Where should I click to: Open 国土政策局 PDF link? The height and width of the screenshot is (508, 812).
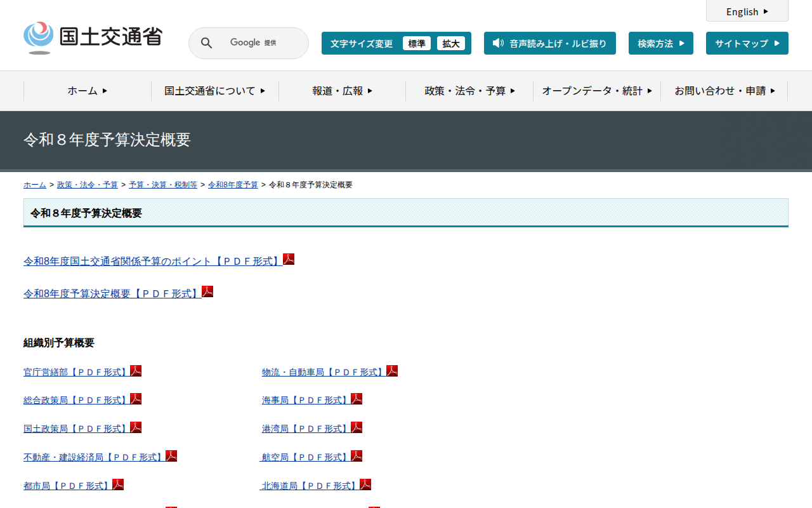(x=77, y=429)
